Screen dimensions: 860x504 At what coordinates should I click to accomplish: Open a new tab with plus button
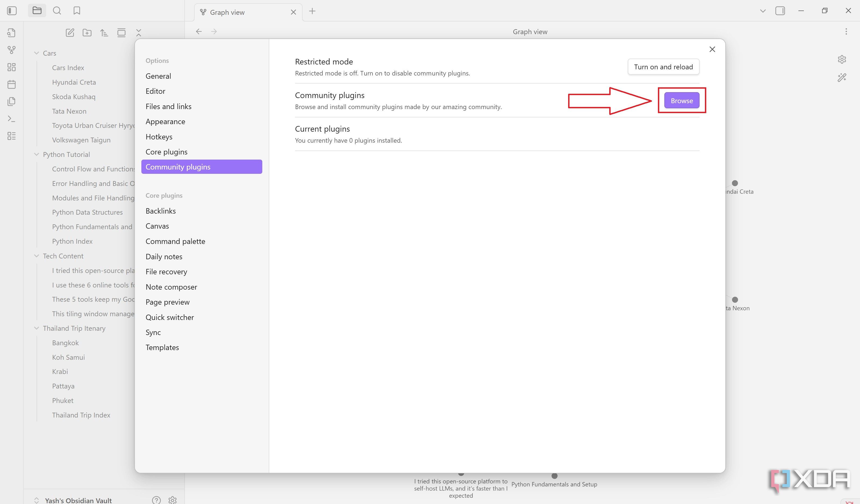[312, 11]
